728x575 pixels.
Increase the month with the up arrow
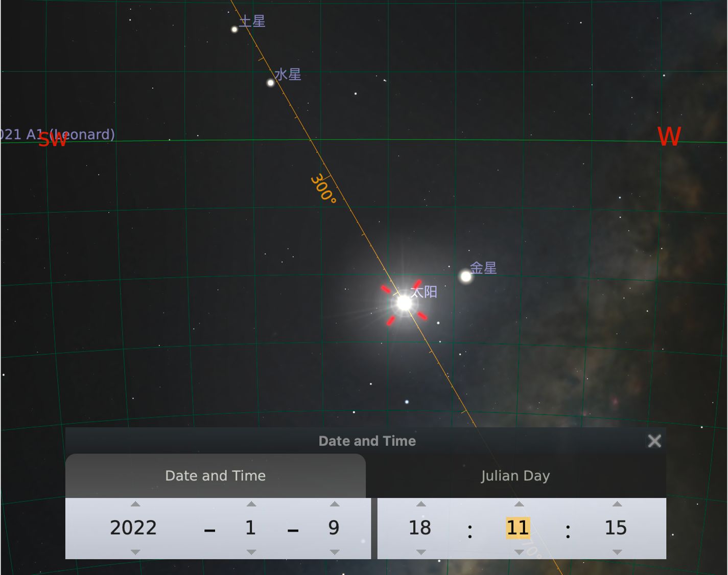pos(251,504)
